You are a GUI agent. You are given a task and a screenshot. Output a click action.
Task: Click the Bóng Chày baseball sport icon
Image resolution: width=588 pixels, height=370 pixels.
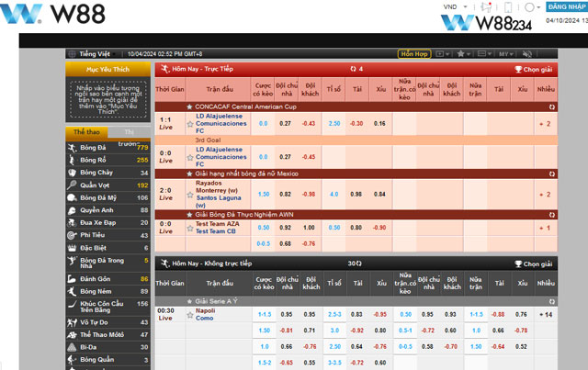tap(72, 173)
